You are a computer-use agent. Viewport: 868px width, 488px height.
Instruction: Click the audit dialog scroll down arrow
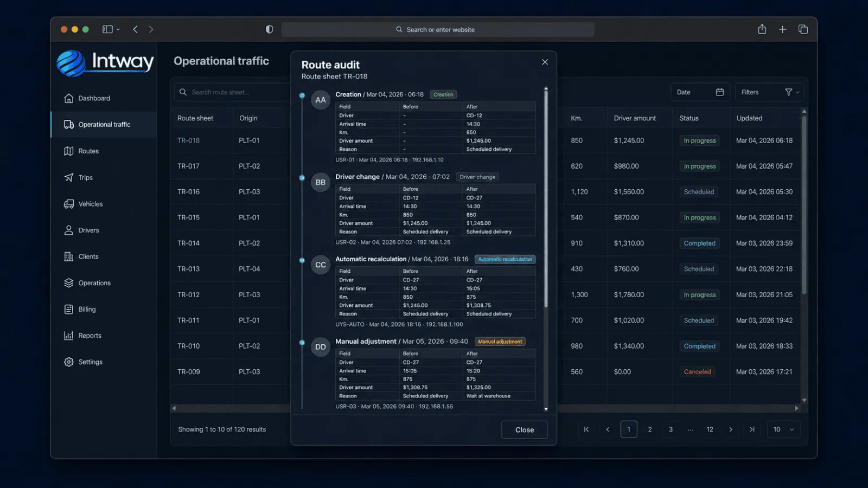pyautogui.click(x=546, y=409)
